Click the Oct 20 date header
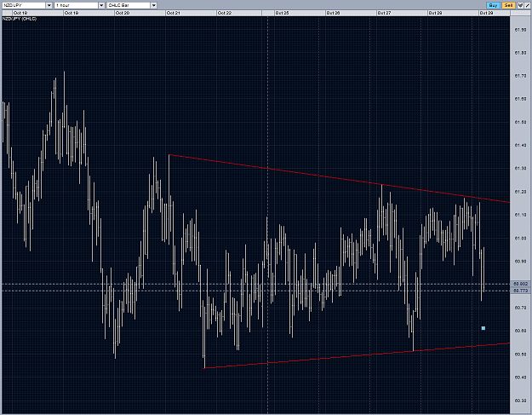This screenshot has height=415, width=532. [140, 13]
